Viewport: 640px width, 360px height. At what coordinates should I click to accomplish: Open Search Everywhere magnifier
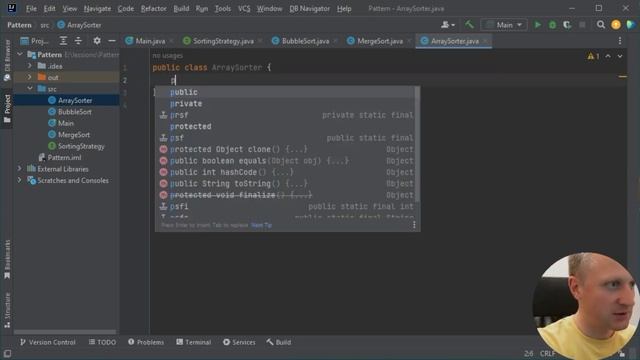[x=601, y=25]
